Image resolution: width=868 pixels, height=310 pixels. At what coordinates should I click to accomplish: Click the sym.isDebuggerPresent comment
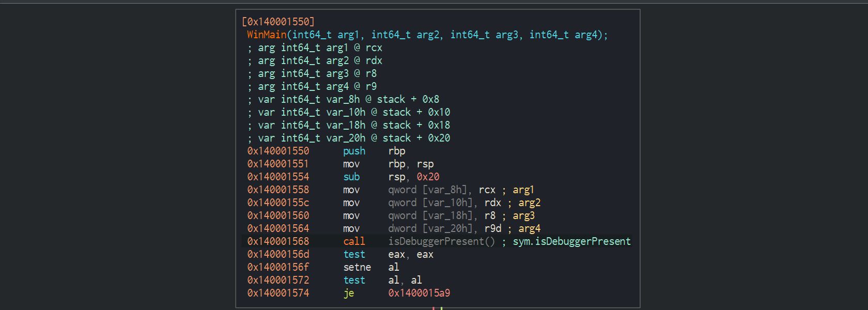click(x=572, y=241)
